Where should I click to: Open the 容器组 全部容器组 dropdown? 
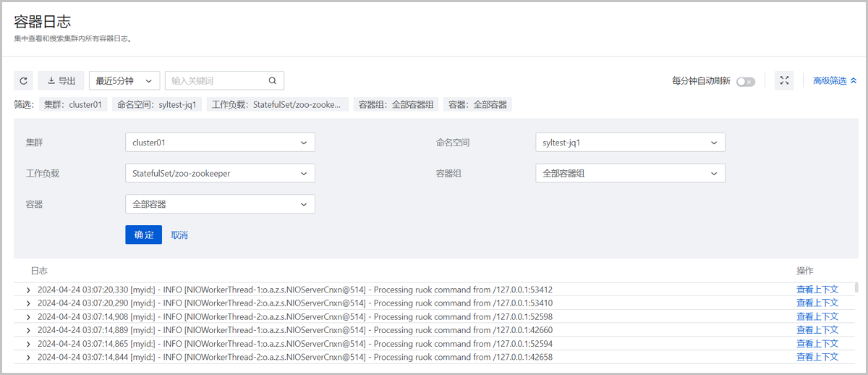[630, 174]
